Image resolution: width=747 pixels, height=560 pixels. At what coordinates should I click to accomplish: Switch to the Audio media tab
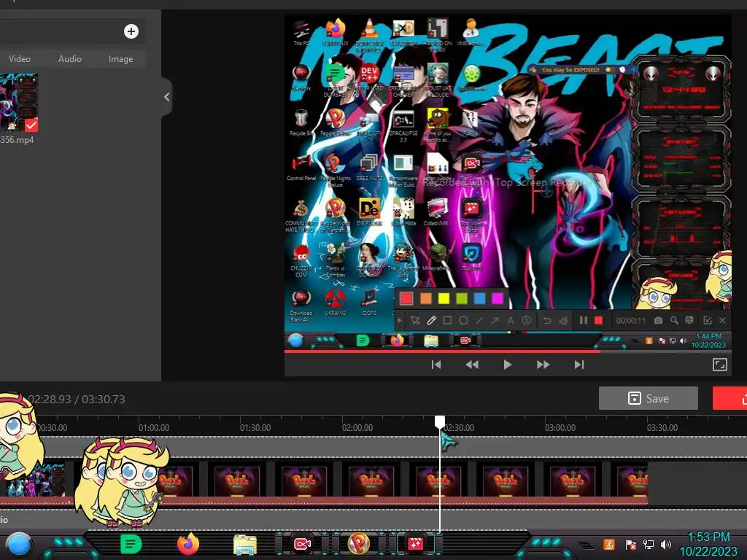(70, 59)
